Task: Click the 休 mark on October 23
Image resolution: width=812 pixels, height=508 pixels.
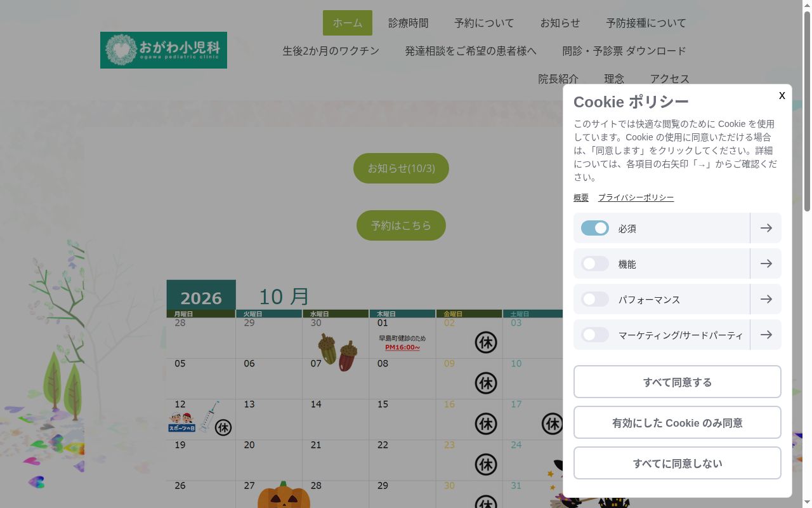Action: tap(486, 465)
